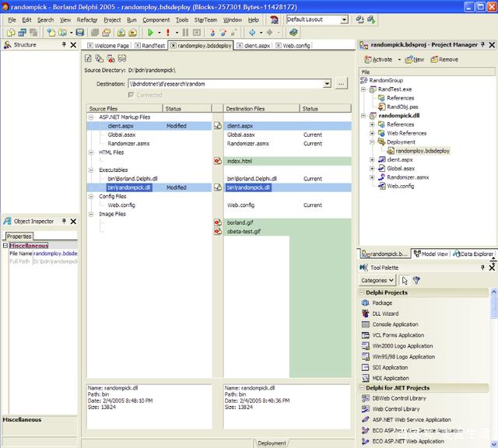The image size is (498, 448).
Task: Click delete action icon beside index.html
Action: [x=218, y=161]
